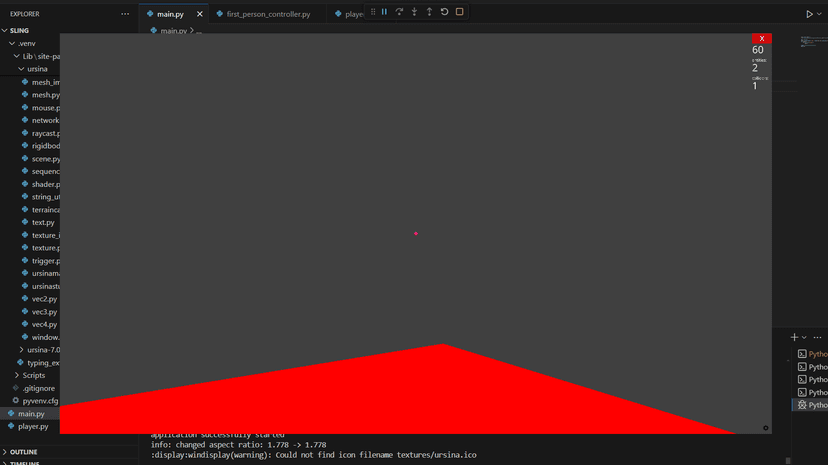Click the debug Step Into icon
This screenshot has height=465, width=828.
coord(414,12)
